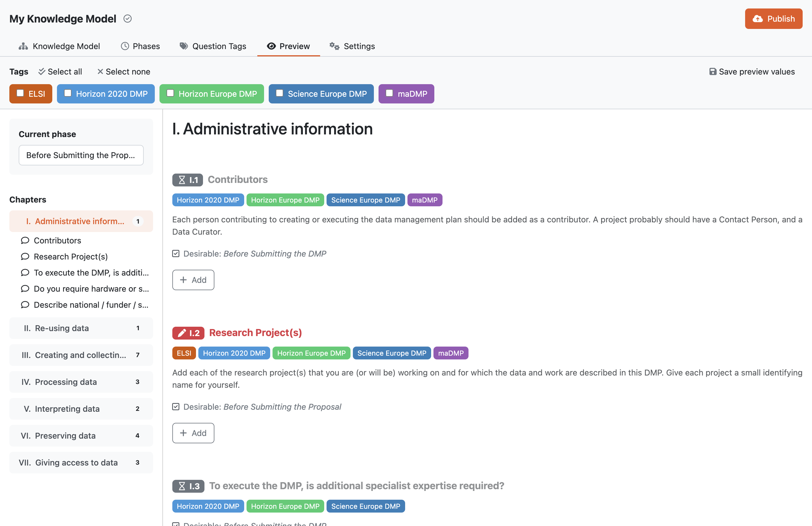Click Science Europe DMP tag under Research Project(s)
812x526 pixels.
[x=392, y=353]
